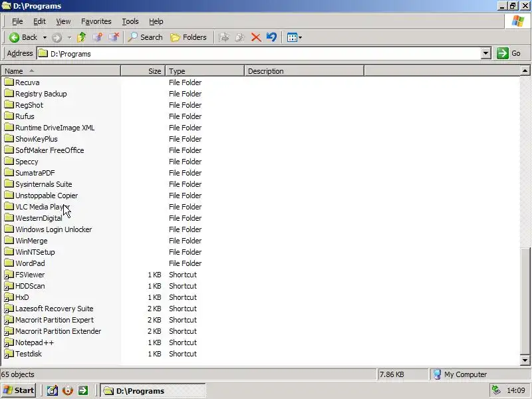Open the Tools menu
Viewport: 532px width, 399px height.
click(x=130, y=21)
